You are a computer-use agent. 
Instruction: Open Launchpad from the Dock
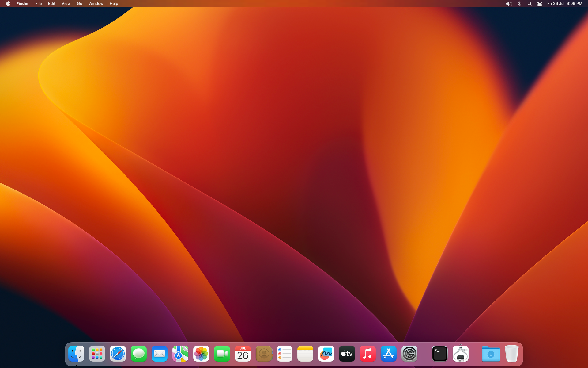click(97, 354)
